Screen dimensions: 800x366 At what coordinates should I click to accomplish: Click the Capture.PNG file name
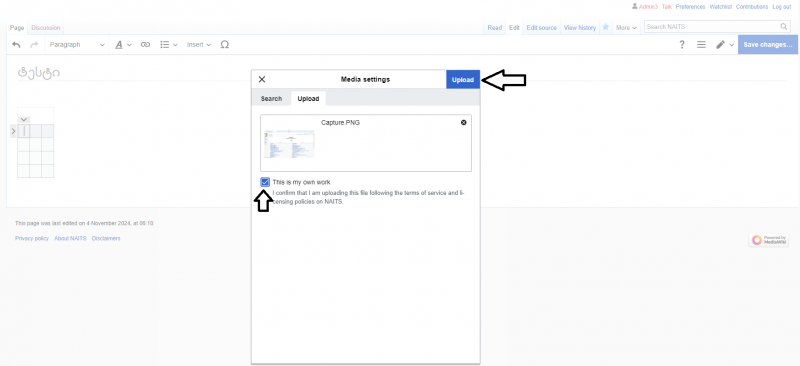coord(340,123)
